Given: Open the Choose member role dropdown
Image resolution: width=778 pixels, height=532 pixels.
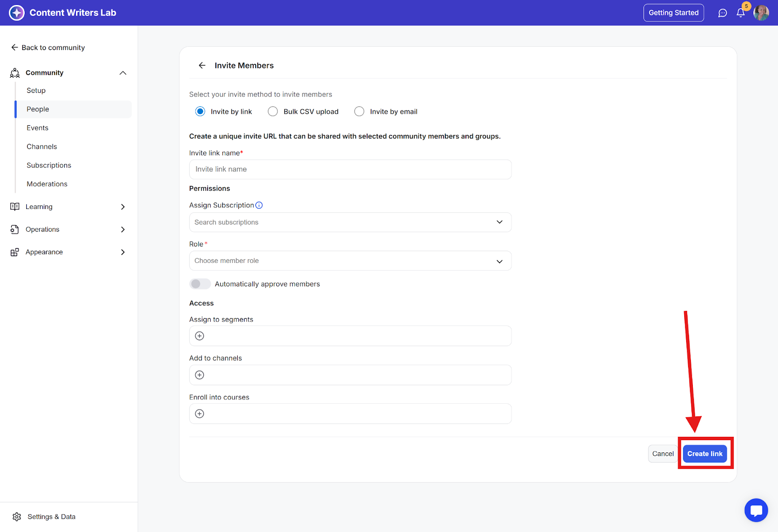Looking at the screenshot, I should coord(350,261).
